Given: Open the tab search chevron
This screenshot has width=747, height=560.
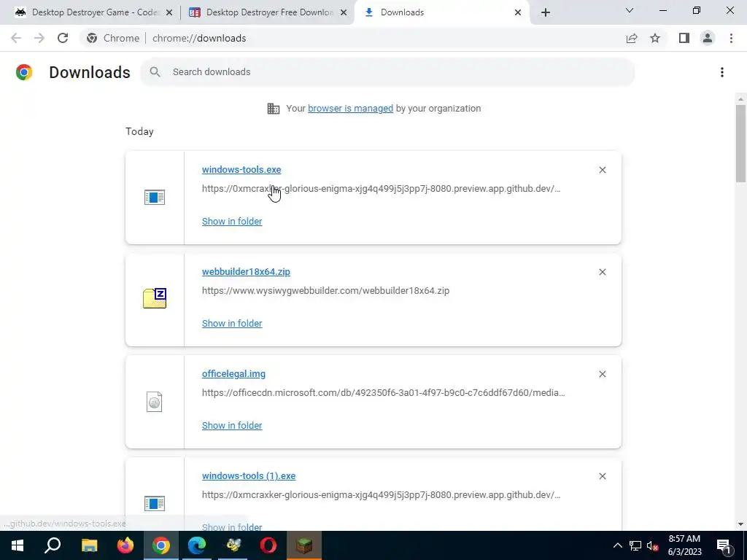Looking at the screenshot, I should point(630,10).
